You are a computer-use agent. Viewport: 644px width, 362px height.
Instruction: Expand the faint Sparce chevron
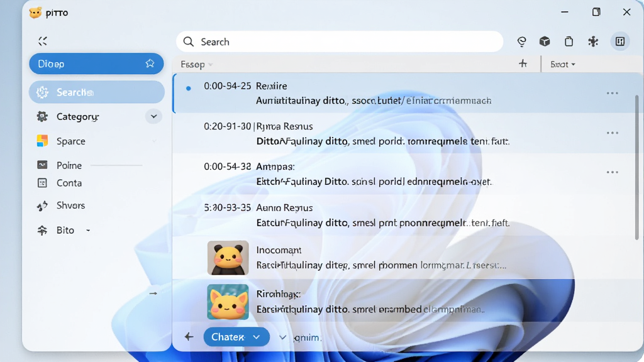[x=154, y=141]
